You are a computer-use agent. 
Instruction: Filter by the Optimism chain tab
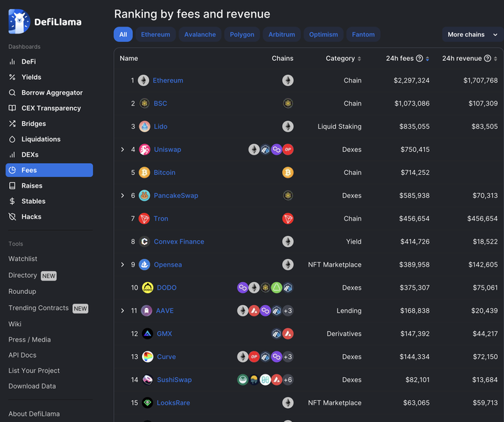323,34
